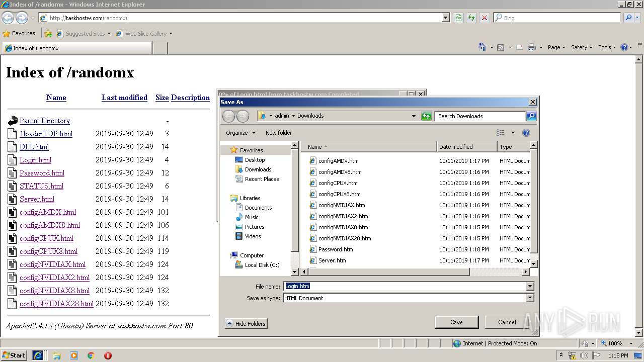644x362 pixels.
Task: Open the Parent Directory link
Action: [45, 121]
